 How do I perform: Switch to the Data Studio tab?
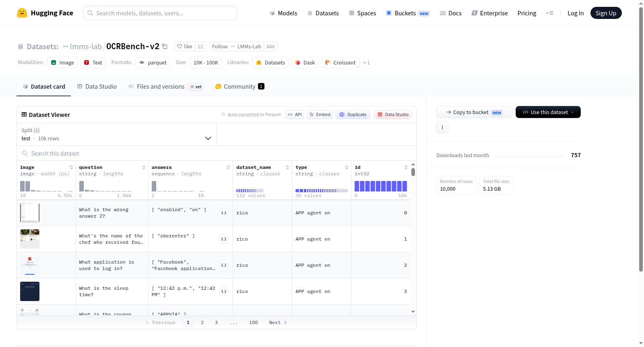coord(97,87)
